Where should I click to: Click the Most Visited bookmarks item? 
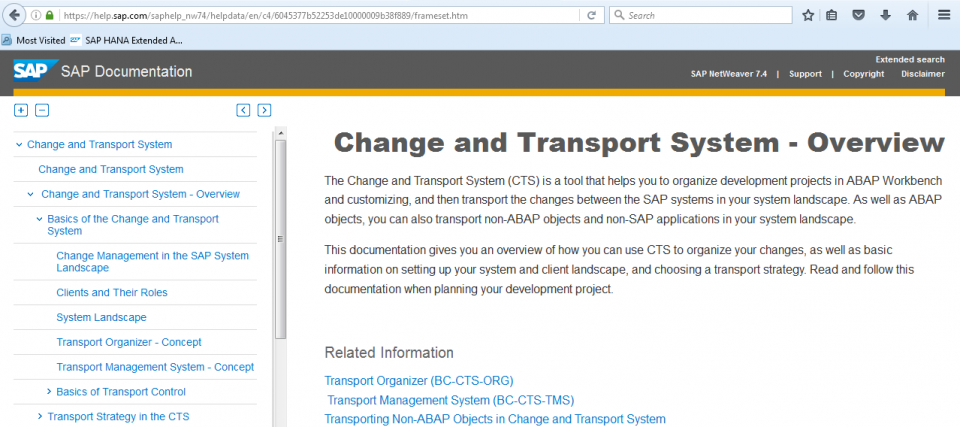40,40
